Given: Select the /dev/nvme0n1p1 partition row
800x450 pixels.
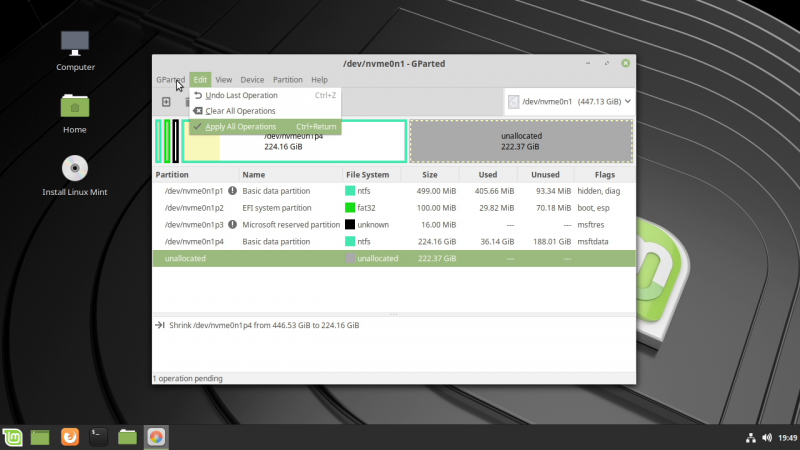Looking at the screenshot, I should click(x=394, y=191).
